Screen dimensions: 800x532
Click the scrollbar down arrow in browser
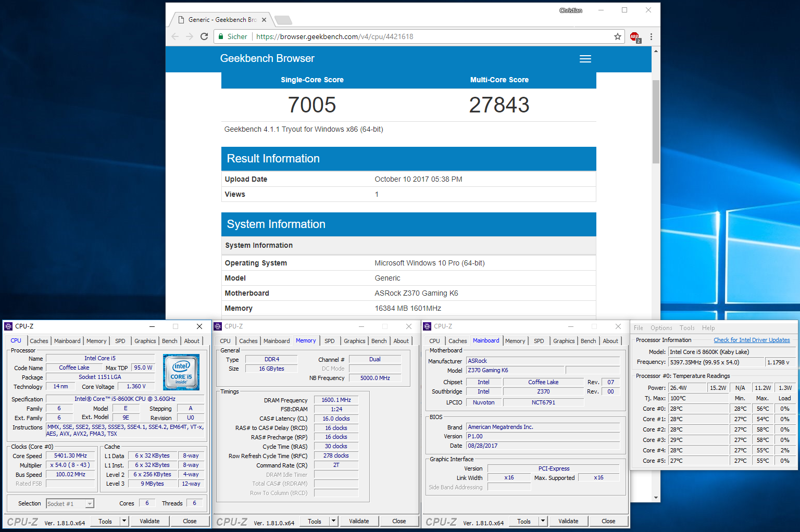tap(656, 498)
